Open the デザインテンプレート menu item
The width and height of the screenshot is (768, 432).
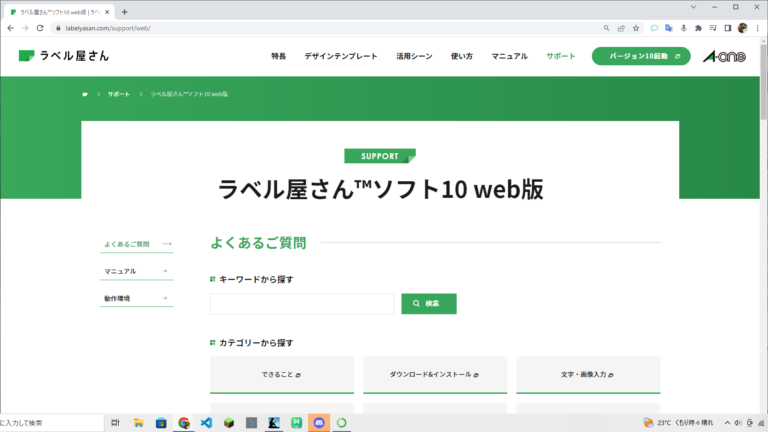point(341,56)
